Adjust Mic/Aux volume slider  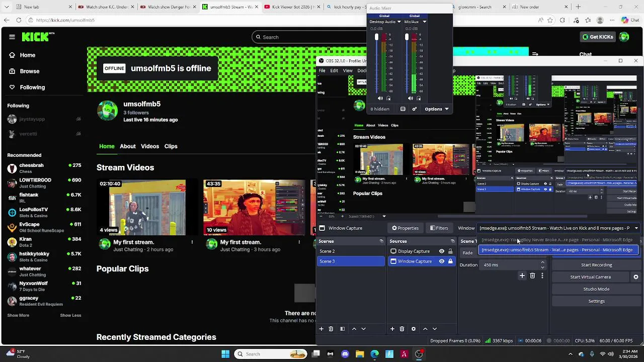click(x=407, y=38)
